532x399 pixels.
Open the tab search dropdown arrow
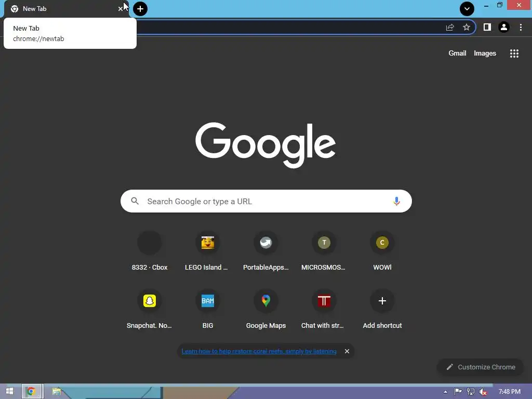coord(467,9)
